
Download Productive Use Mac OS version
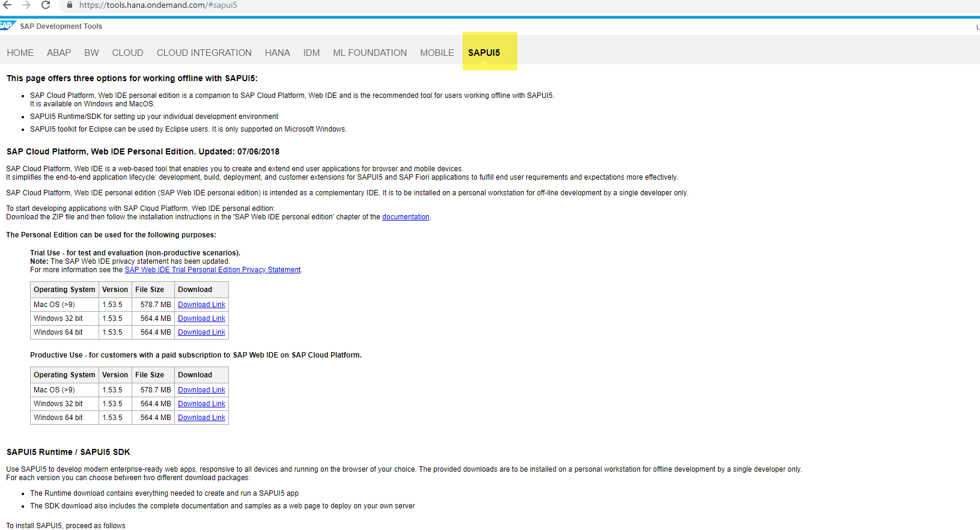coord(201,390)
